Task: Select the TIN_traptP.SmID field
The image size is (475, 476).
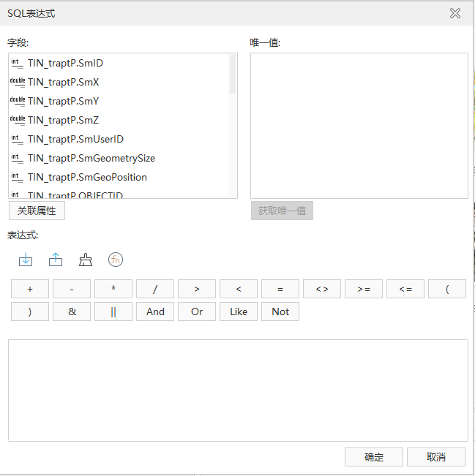Action: [x=65, y=63]
